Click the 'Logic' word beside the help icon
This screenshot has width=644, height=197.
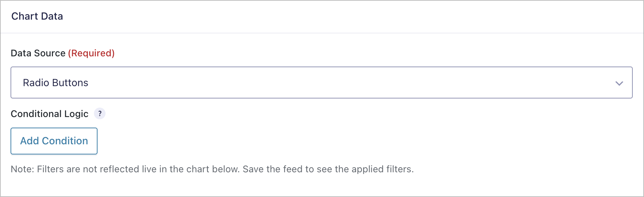pos(76,114)
